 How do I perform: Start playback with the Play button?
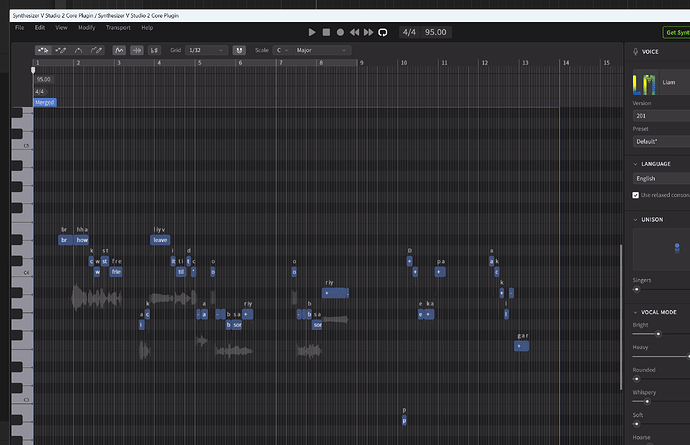click(312, 32)
